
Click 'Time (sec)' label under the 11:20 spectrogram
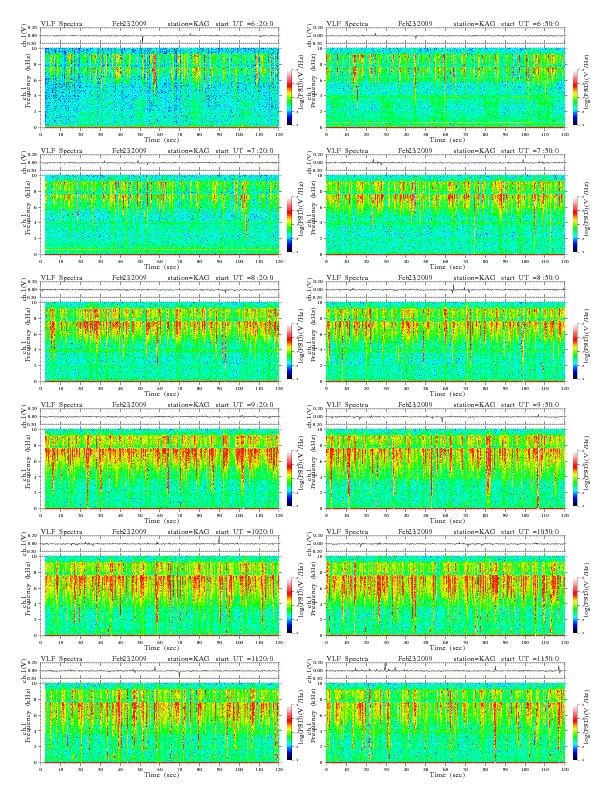point(161,775)
